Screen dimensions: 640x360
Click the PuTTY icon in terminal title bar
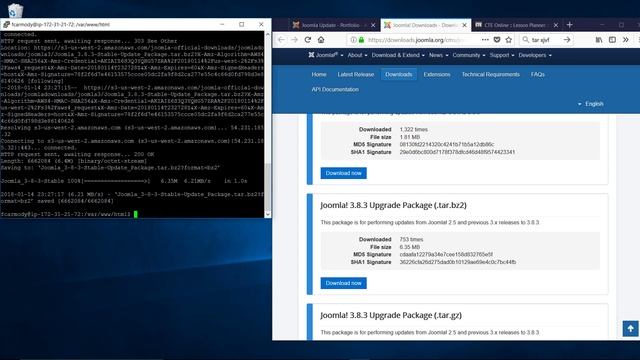6,24
